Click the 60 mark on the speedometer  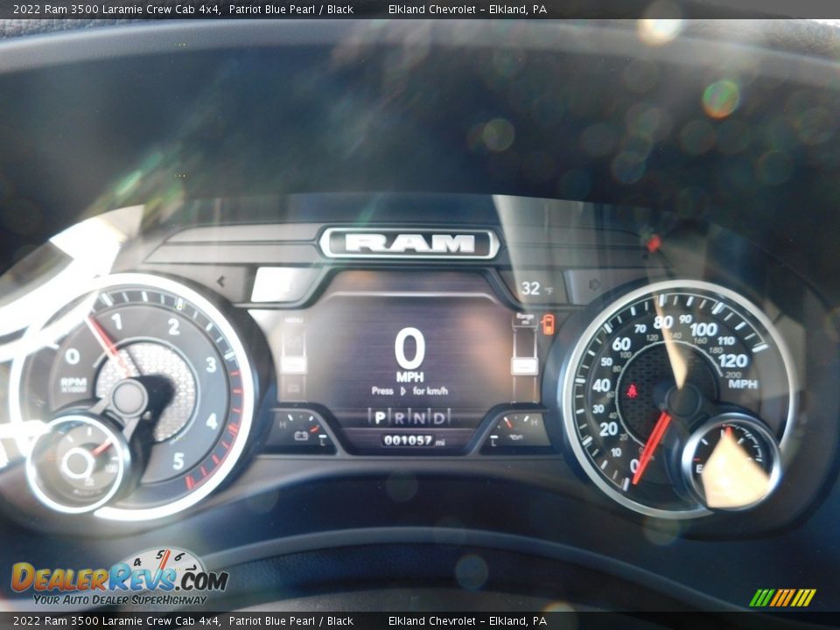point(621,344)
